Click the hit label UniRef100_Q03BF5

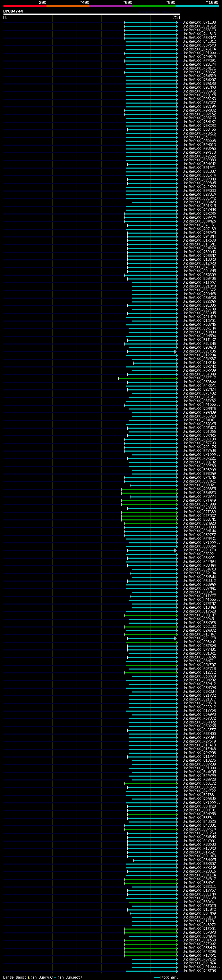(199, 489)
